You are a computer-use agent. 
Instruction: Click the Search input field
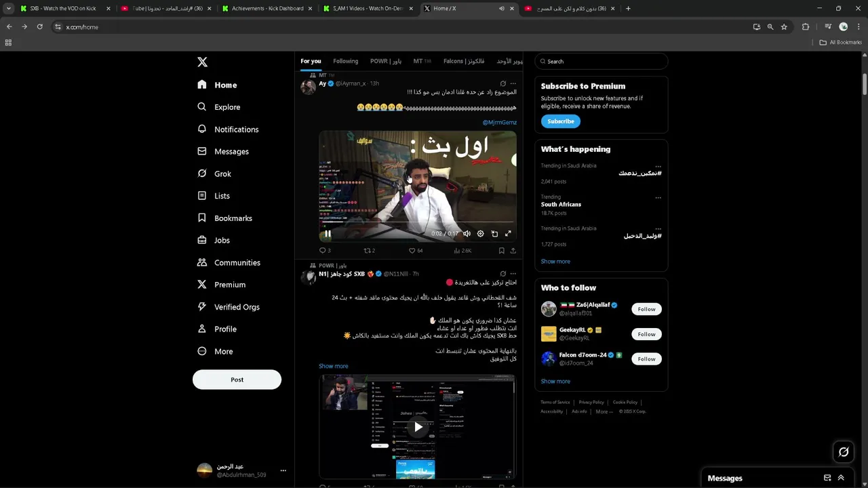point(601,62)
